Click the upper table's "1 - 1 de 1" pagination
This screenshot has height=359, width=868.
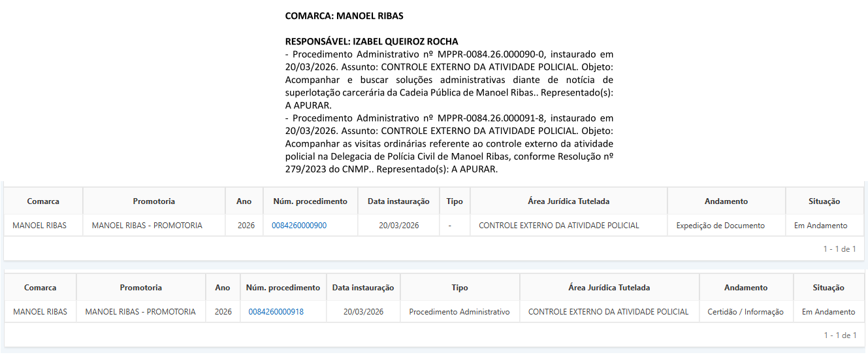click(839, 249)
